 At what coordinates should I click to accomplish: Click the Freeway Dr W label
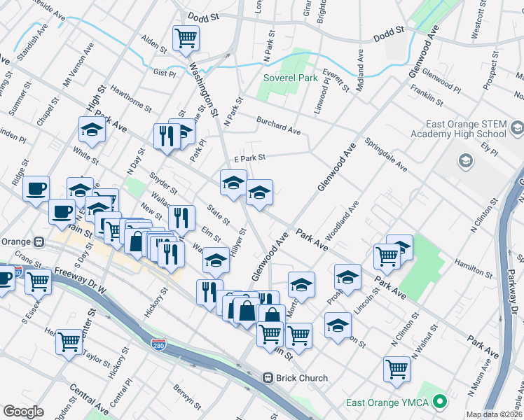pyautogui.click(x=80, y=281)
